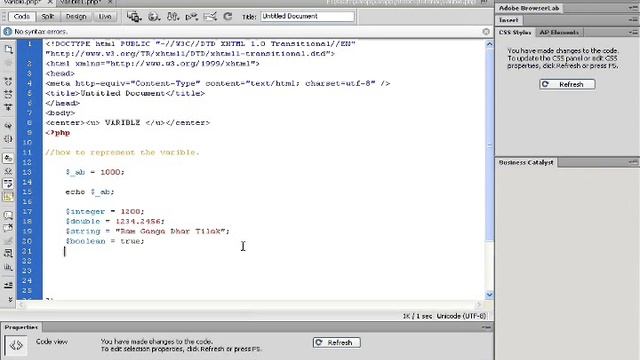Click the Collapse Full Tag icon
This screenshot has height=360, width=640.
coord(8,82)
